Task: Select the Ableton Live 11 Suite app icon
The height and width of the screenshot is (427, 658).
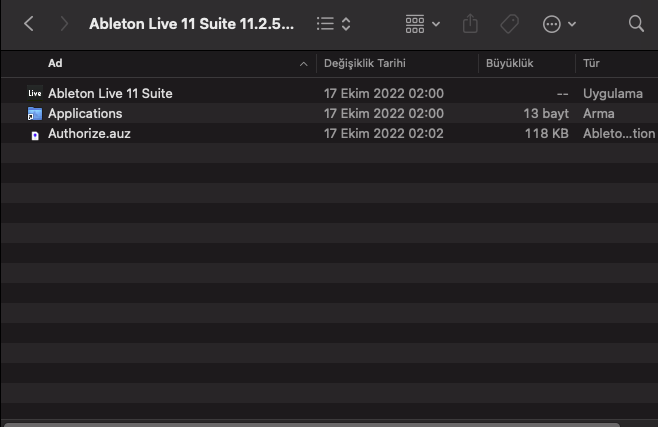Action: [35, 93]
